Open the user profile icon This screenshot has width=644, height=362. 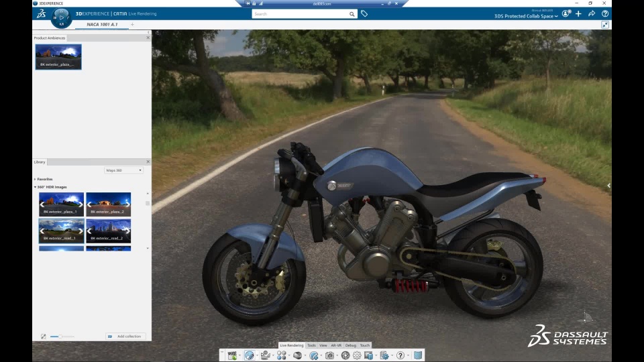(566, 13)
